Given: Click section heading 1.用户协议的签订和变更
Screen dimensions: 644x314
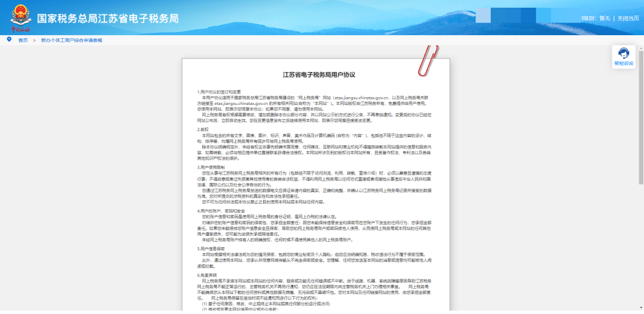Looking at the screenshot, I should coord(218,92).
